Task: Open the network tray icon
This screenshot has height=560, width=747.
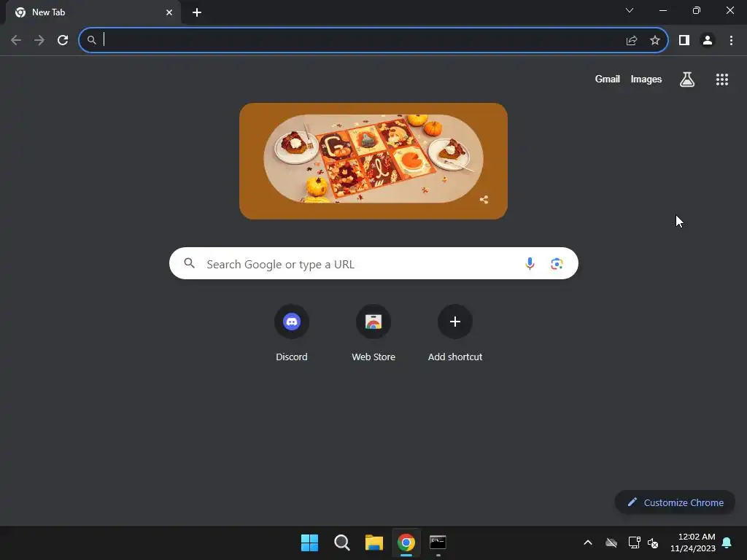Action: pos(634,542)
